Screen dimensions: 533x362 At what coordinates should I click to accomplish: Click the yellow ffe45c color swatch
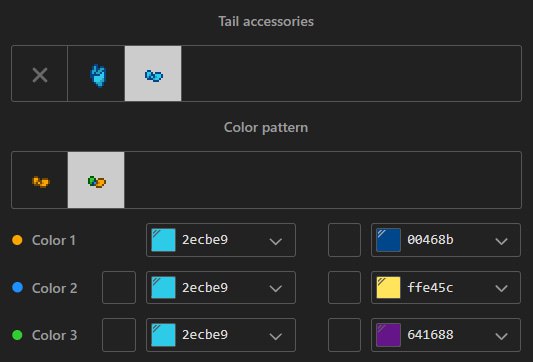389,288
